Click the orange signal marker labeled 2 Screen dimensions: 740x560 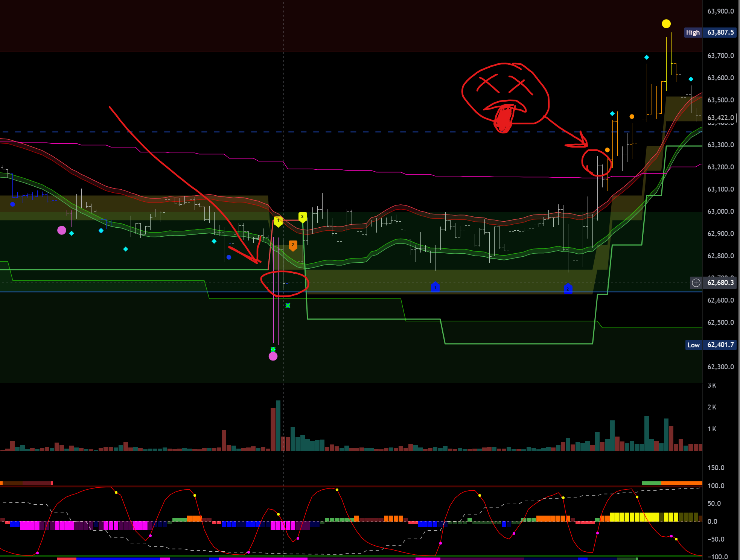pyautogui.click(x=293, y=245)
